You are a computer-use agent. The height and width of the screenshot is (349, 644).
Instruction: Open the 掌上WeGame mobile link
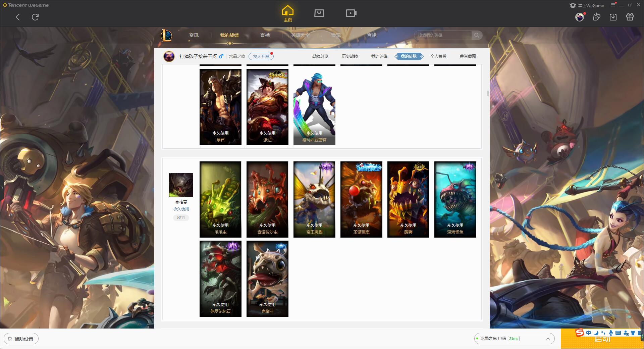pos(587,5)
